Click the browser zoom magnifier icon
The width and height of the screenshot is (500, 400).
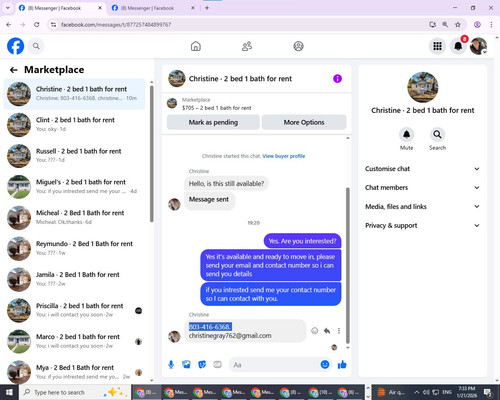coord(445,24)
